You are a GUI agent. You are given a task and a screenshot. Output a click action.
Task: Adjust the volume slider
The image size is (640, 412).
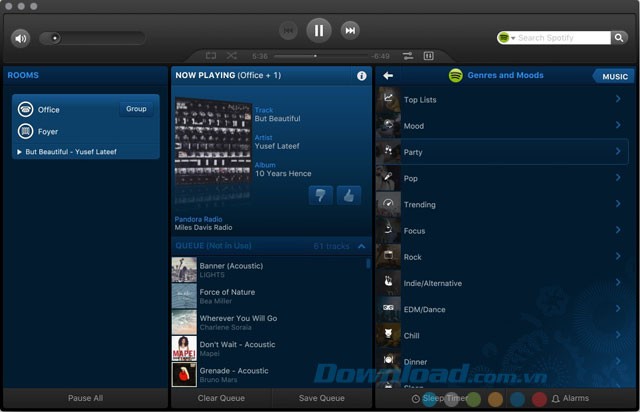(x=92, y=38)
